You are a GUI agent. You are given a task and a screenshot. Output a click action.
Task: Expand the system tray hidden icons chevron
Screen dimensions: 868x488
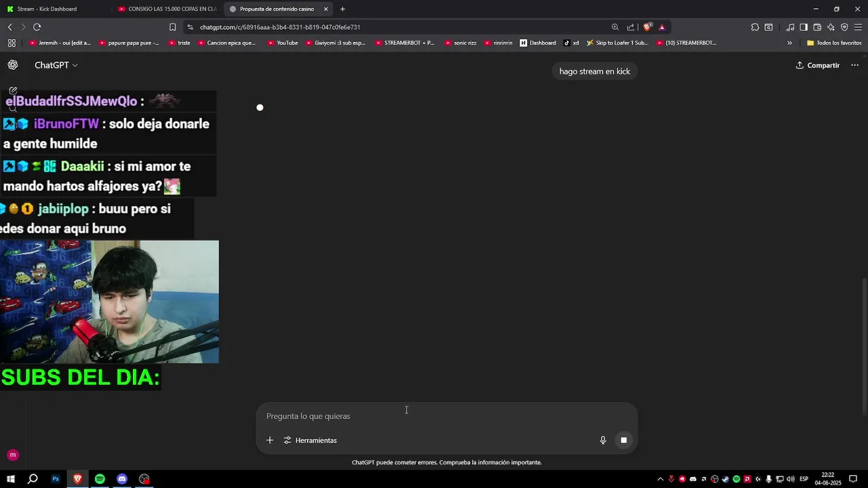[660, 479]
